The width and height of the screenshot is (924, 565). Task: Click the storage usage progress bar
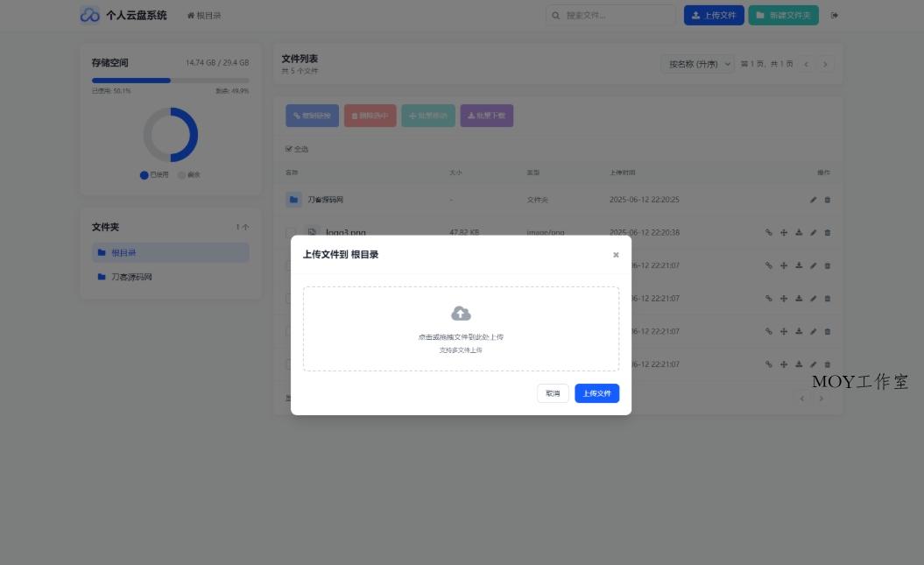[171, 81]
